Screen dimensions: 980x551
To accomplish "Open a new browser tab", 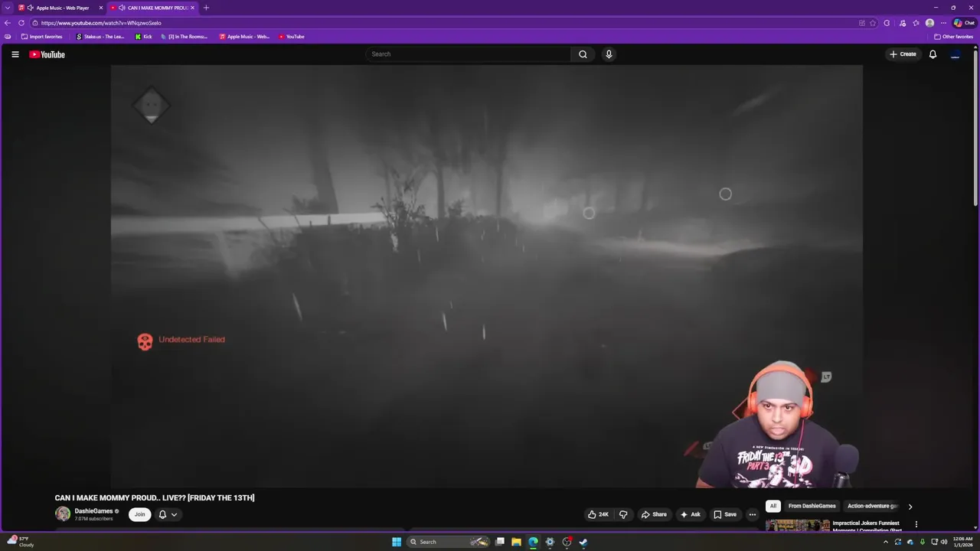I will (x=206, y=8).
